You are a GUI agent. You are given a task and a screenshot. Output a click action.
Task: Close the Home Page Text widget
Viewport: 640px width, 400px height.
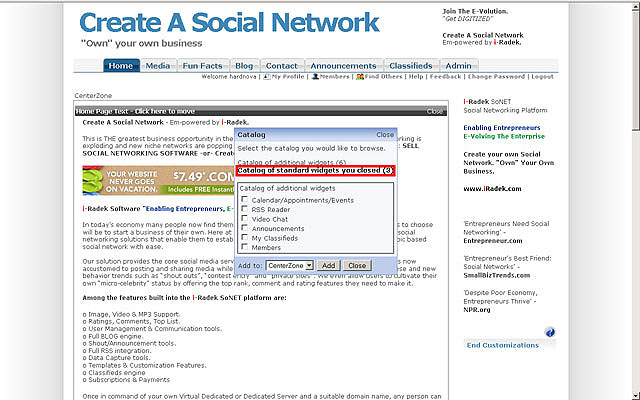435,112
